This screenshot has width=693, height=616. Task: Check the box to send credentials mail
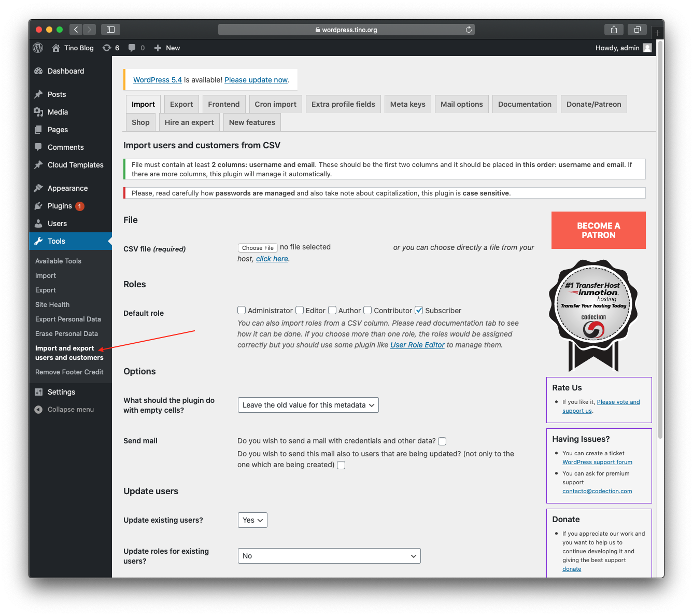pos(442,441)
